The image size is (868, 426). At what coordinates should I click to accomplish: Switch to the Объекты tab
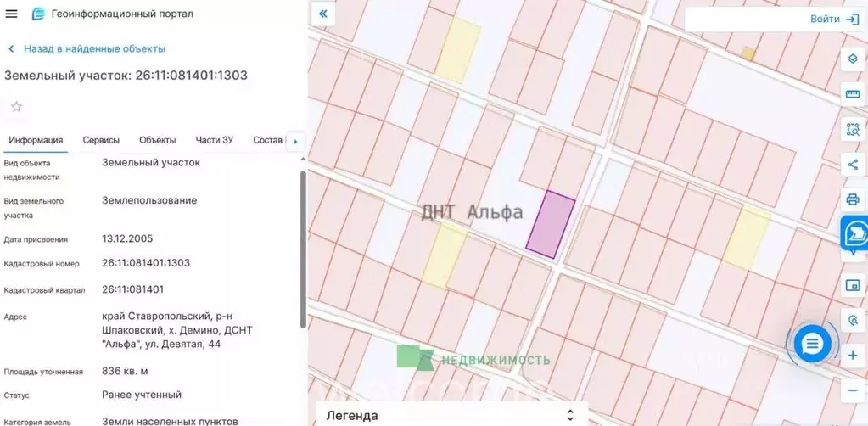pos(158,140)
